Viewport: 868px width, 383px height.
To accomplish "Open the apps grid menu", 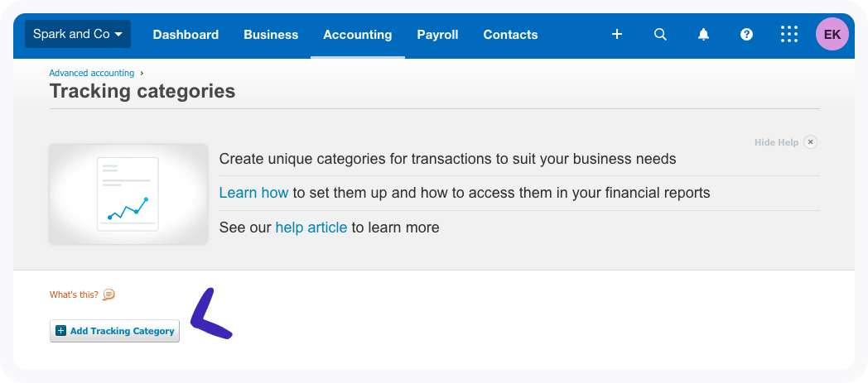I will click(x=789, y=35).
